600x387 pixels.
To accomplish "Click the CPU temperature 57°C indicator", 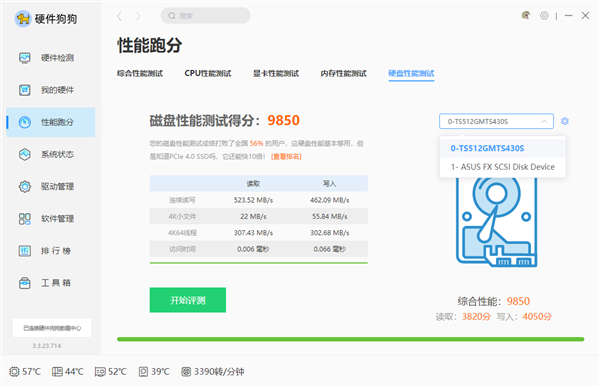I will [x=25, y=371].
